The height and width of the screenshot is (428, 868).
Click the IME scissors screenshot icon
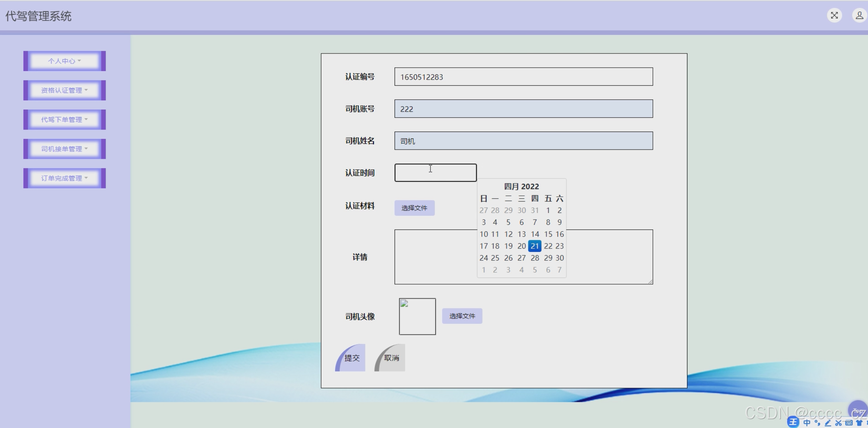pyautogui.click(x=838, y=423)
